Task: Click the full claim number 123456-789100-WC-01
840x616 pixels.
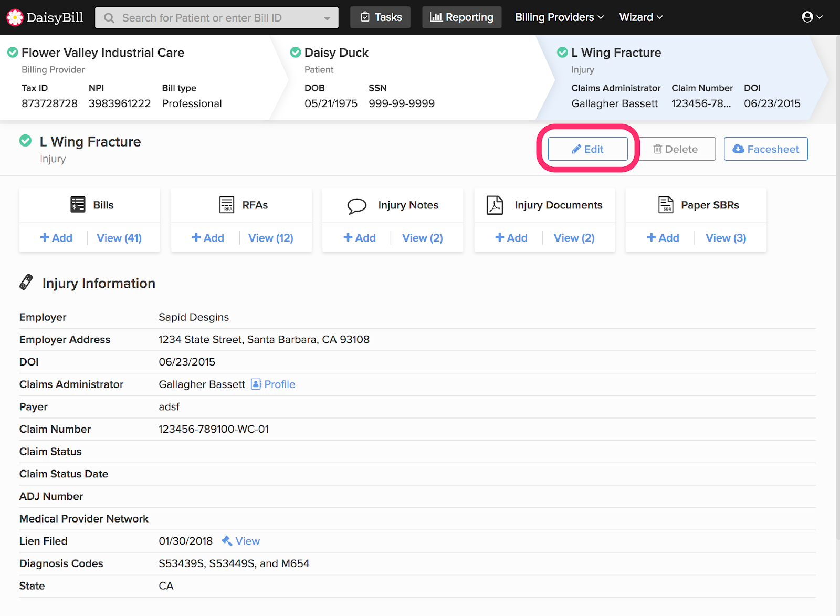Action: [214, 429]
